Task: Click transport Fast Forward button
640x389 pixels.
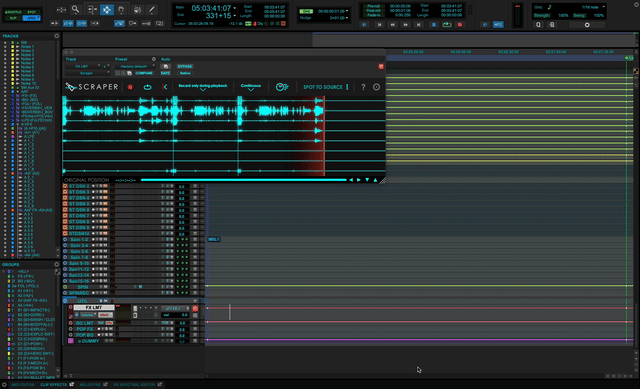Action: click(405, 24)
